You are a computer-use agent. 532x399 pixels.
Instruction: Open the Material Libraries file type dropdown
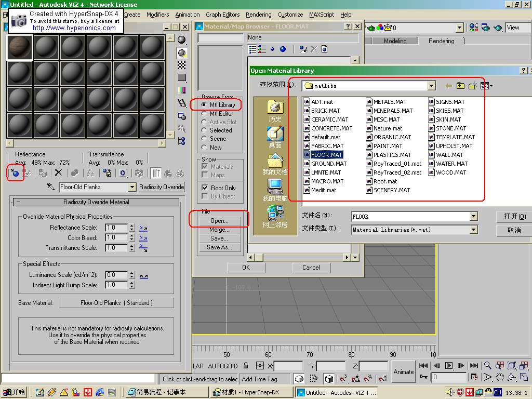click(x=474, y=230)
